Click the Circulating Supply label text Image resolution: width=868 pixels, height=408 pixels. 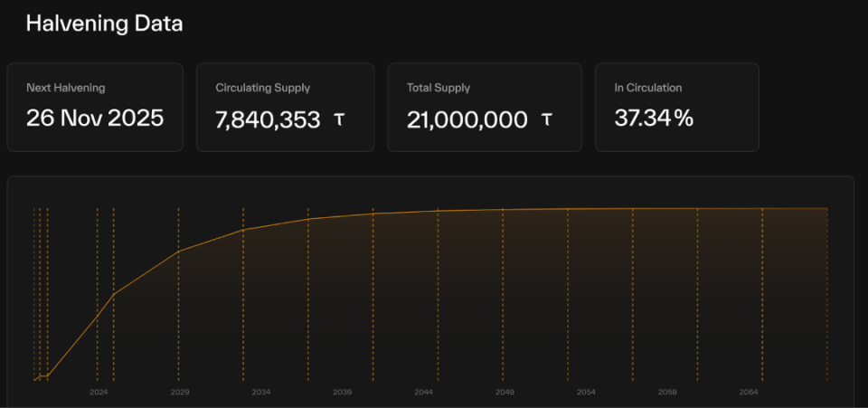263,88
